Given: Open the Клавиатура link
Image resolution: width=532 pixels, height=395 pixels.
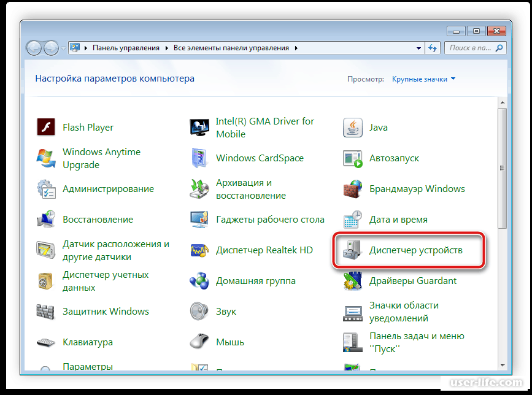Looking at the screenshot, I should pos(88,342).
